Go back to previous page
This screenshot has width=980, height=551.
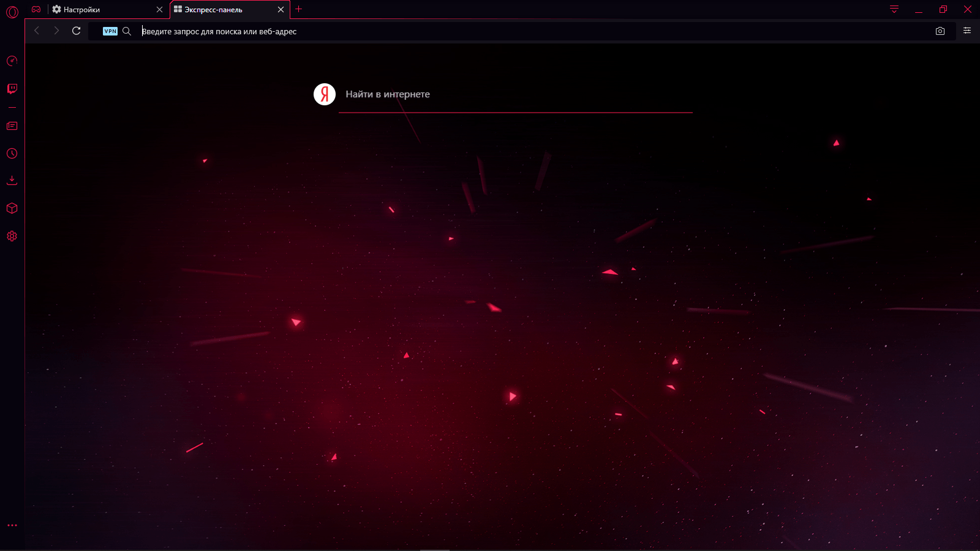tap(37, 31)
